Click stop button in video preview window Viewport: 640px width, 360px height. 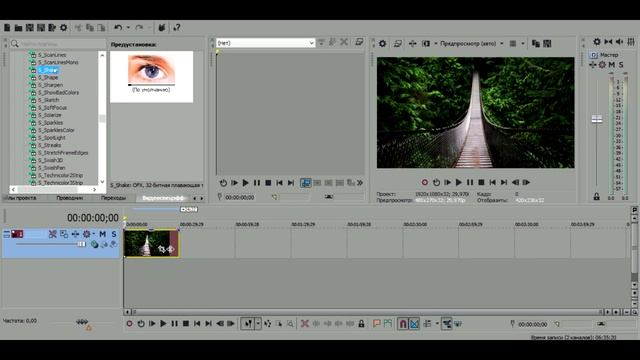pos(481,182)
